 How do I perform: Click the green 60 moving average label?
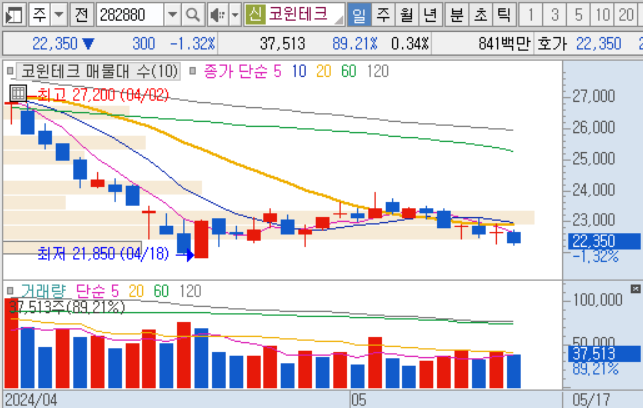click(349, 71)
